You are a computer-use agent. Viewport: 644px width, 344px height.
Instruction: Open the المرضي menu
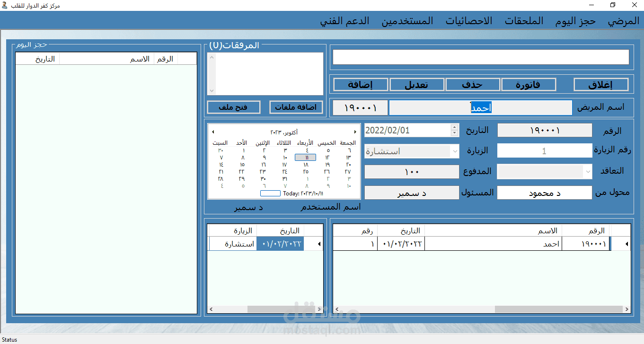coord(624,21)
